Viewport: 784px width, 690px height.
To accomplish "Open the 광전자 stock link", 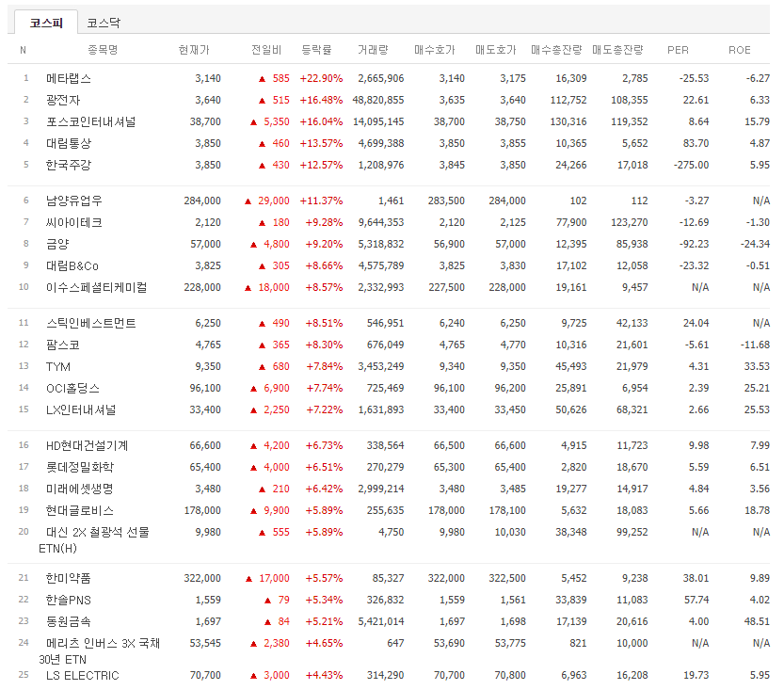I will point(63,100).
